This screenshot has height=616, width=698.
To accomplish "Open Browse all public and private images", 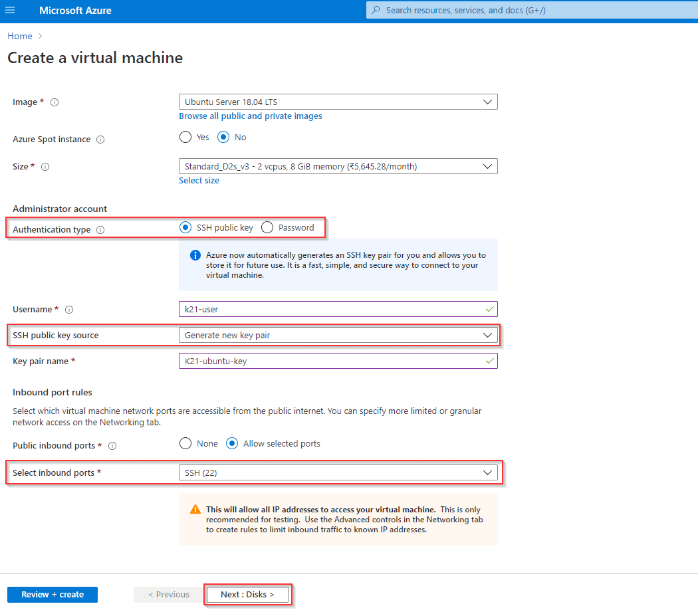I will [x=251, y=116].
